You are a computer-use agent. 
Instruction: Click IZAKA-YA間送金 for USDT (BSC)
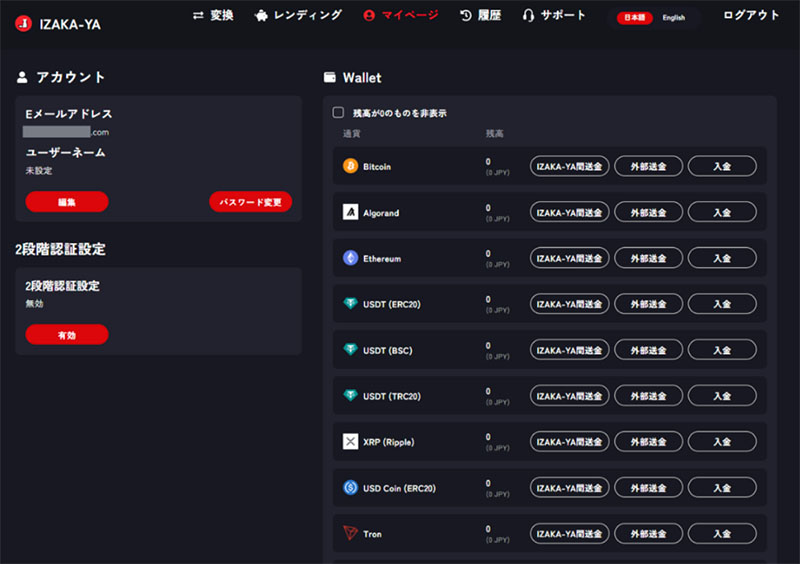tap(569, 350)
